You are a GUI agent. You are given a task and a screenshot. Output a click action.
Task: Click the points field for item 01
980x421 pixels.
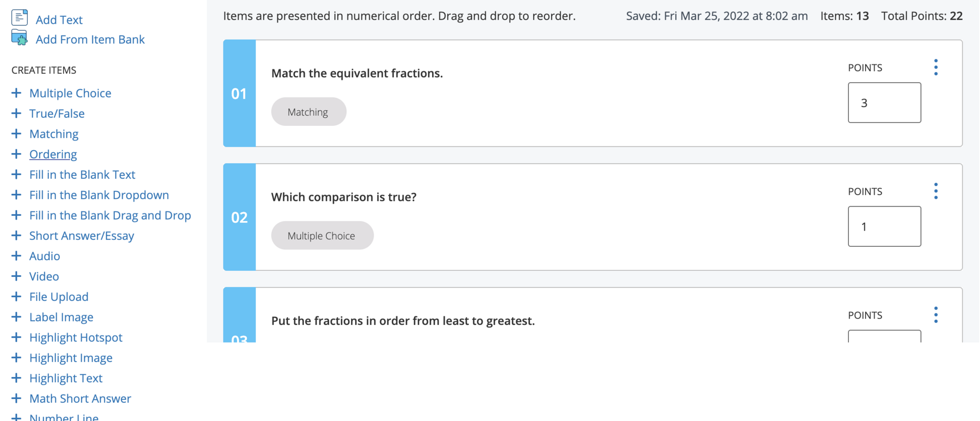click(884, 103)
